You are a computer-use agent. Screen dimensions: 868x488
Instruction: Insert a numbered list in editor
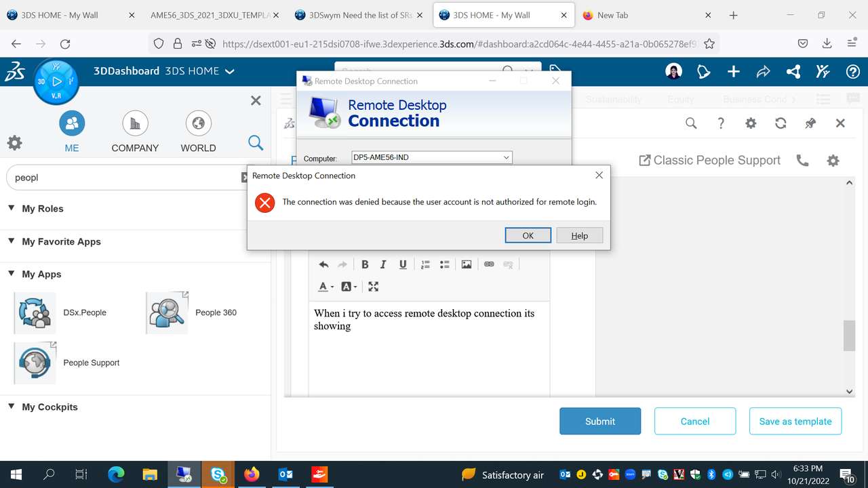[x=425, y=264]
